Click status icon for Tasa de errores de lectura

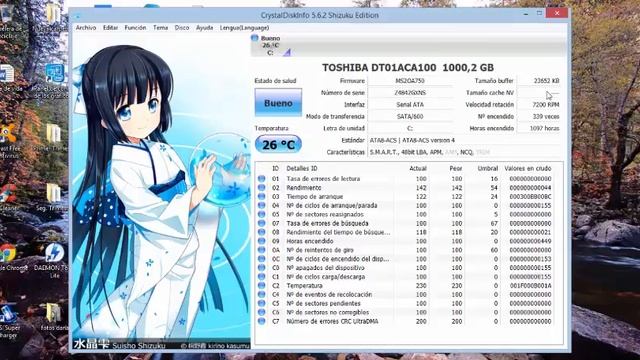click(262, 179)
